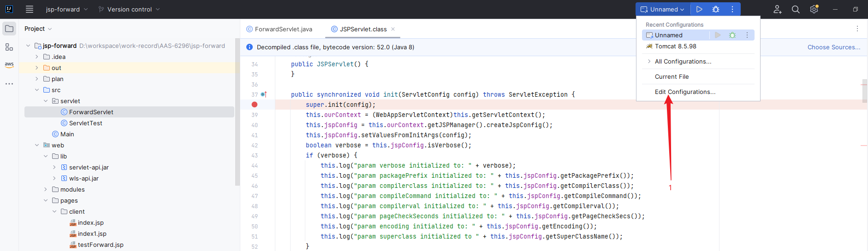
Task: Close the JSPServlet.class tab
Action: tap(393, 29)
